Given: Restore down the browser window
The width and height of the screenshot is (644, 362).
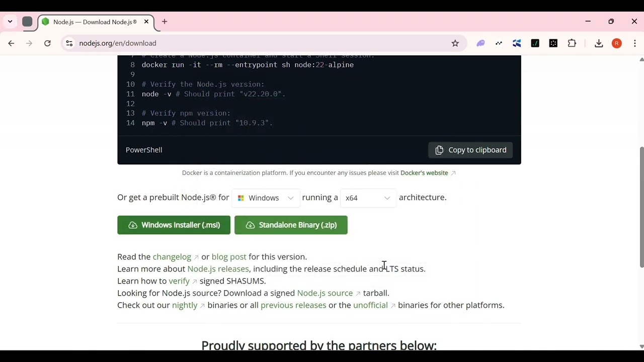Looking at the screenshot, I should [x=611, y=22].
